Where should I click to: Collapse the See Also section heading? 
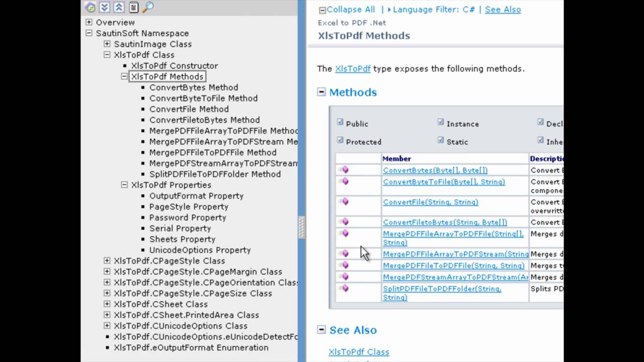point(321,330)
